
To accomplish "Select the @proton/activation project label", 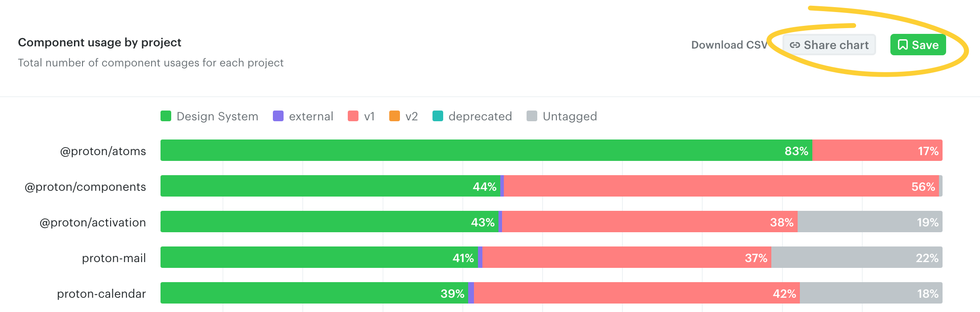I will pos(93,222).
